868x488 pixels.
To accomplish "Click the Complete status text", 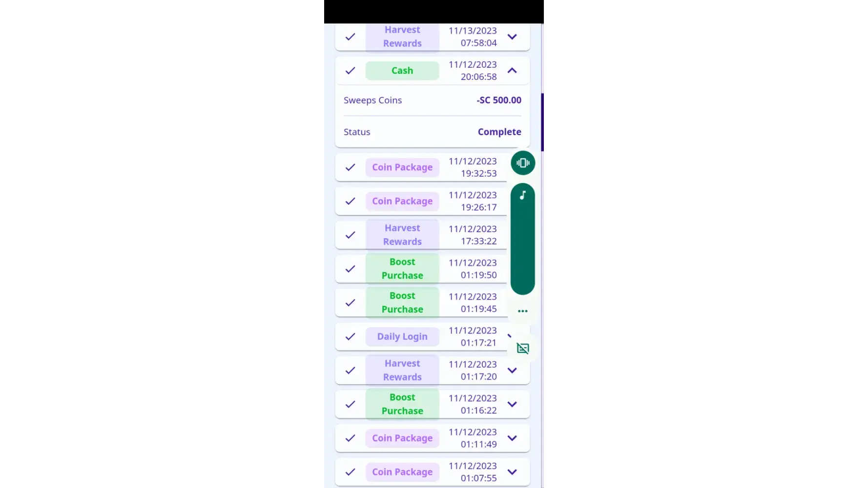I will [x=499, y=132].
